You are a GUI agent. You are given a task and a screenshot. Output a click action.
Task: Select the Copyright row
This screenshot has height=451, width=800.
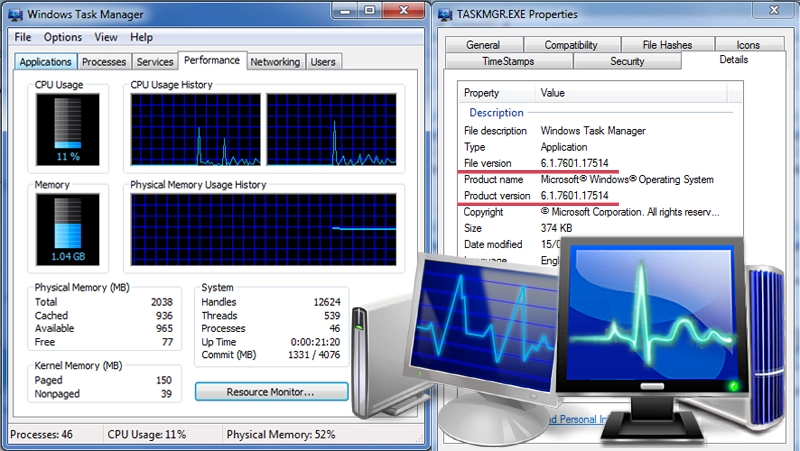coord(600,212)
